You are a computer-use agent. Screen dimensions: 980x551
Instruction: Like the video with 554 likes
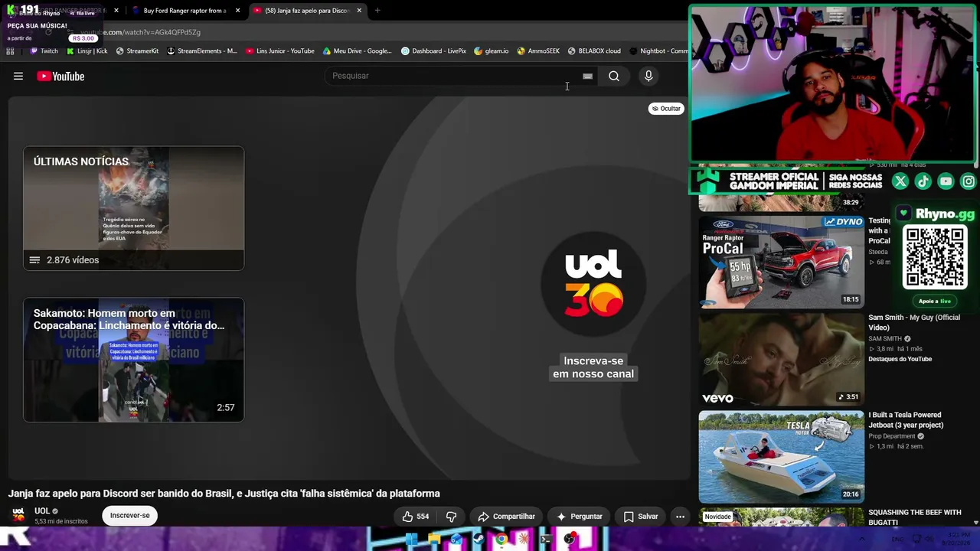click(x=416, y=517)
